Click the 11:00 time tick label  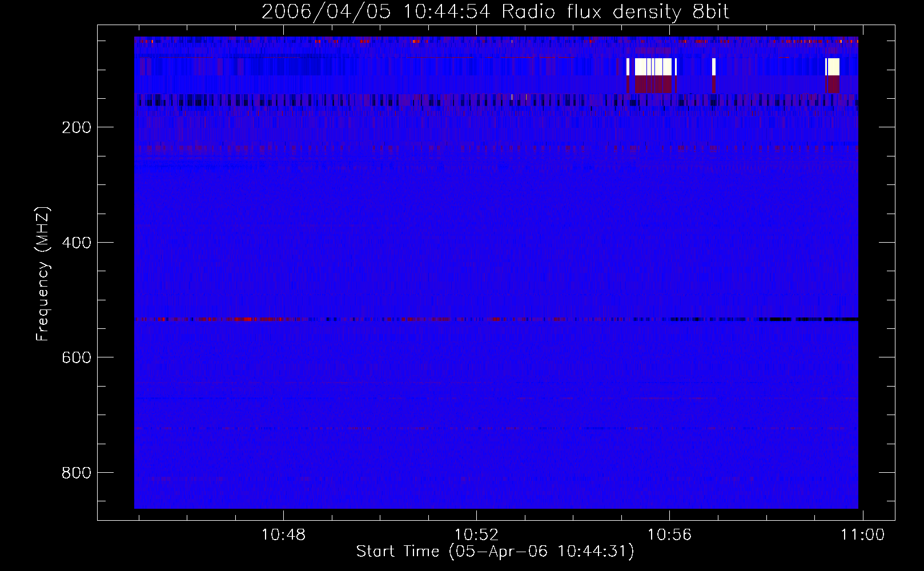[862, 535]
